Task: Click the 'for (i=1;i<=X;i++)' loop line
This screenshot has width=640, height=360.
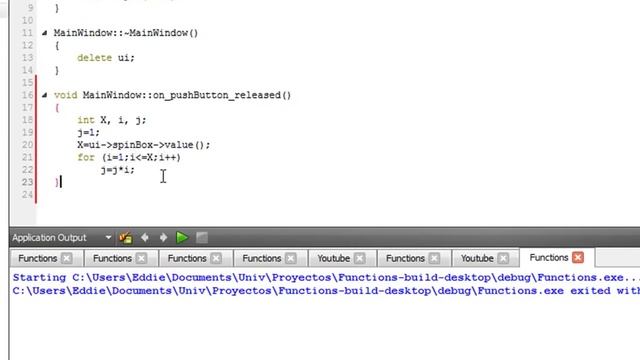Action: pos(129,157)
